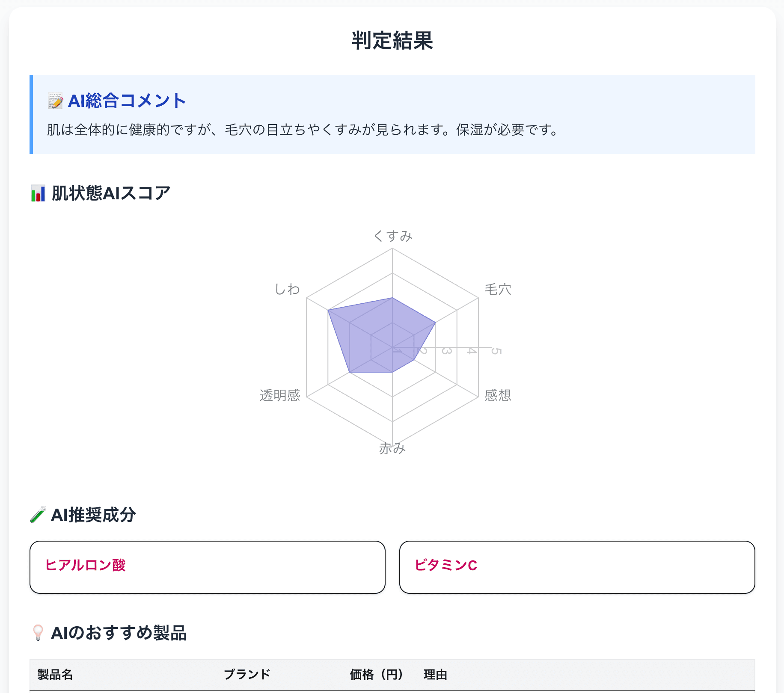The image size is (784, 693).
Task: Select the 毛穴 axis label on the radar chart
Action: [498, 289]
